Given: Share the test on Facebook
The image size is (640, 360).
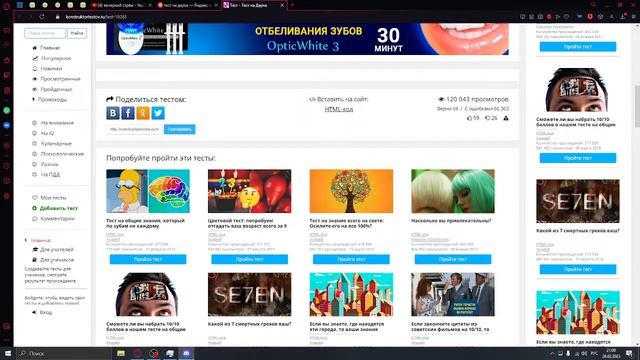Looking at the screenshot, I should click(x=128, y=113).
